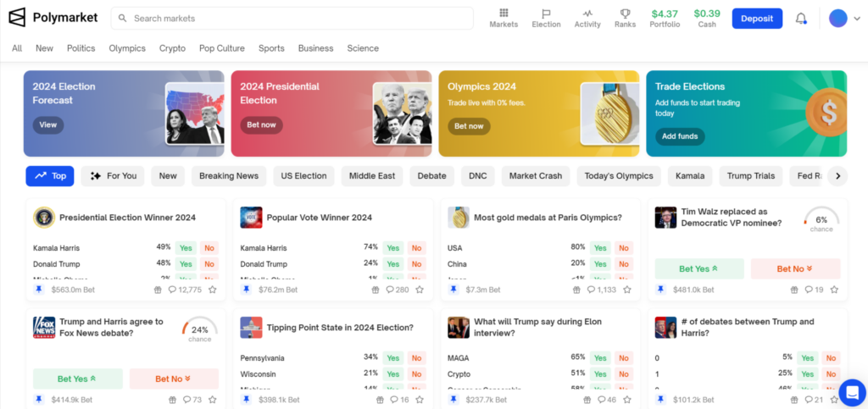This screenshot has width=868, height=409.
Task: Bet No on Fox News debate market
Action: pos(174,379)
